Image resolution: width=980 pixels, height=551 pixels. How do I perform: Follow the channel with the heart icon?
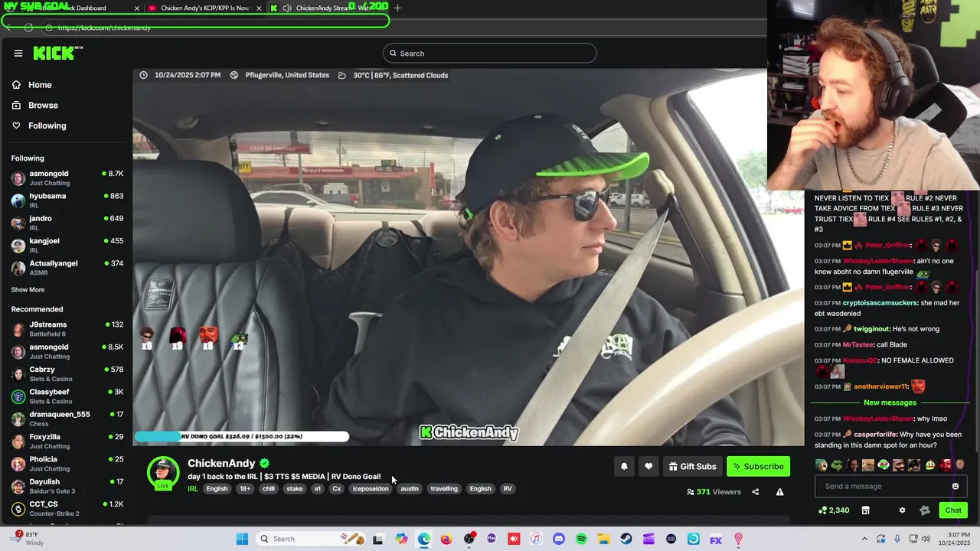point(648,466)
